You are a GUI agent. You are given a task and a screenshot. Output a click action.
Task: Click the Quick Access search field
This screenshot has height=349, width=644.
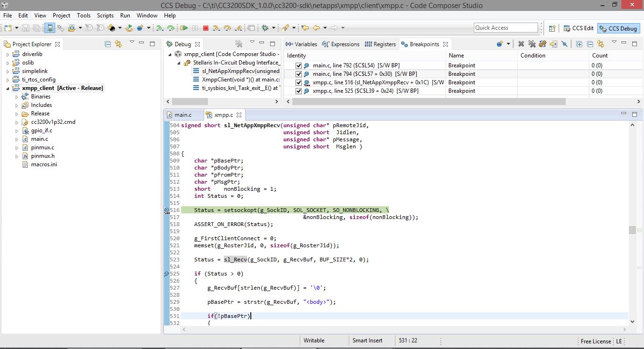coord(505,28)
